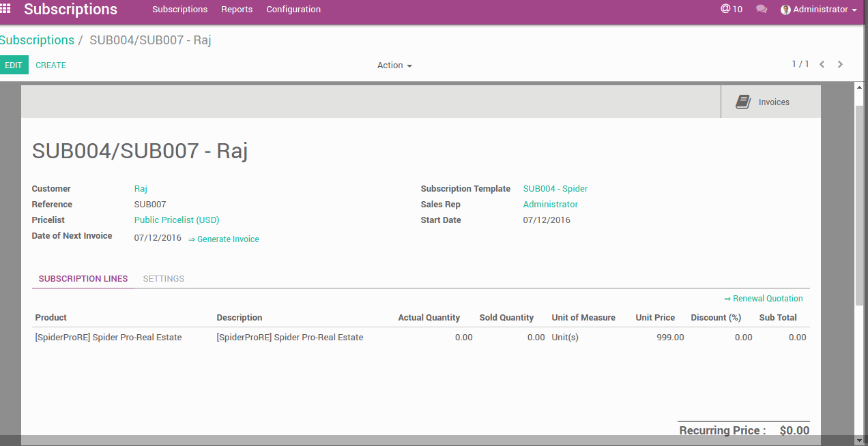Image resolution: width=868 pixels, height=446 pixels.
Task: Open the Reports menu
Action: 237,10
